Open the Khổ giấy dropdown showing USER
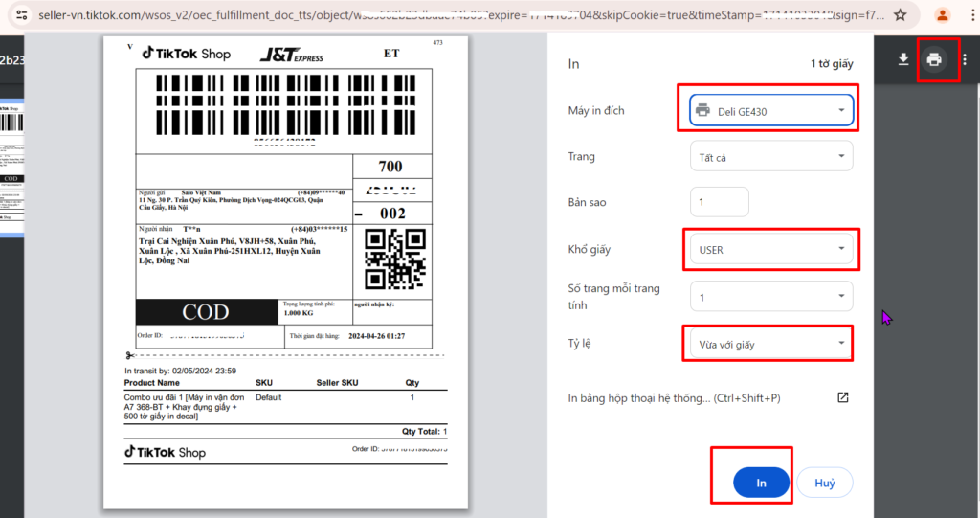 (770, 250)
